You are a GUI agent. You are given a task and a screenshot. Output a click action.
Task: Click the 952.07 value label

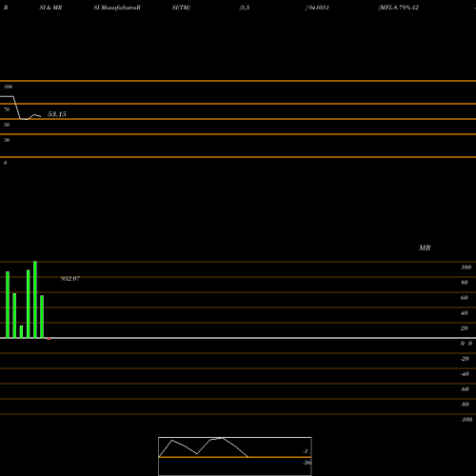pyautogui.click(x=70, y=279)
